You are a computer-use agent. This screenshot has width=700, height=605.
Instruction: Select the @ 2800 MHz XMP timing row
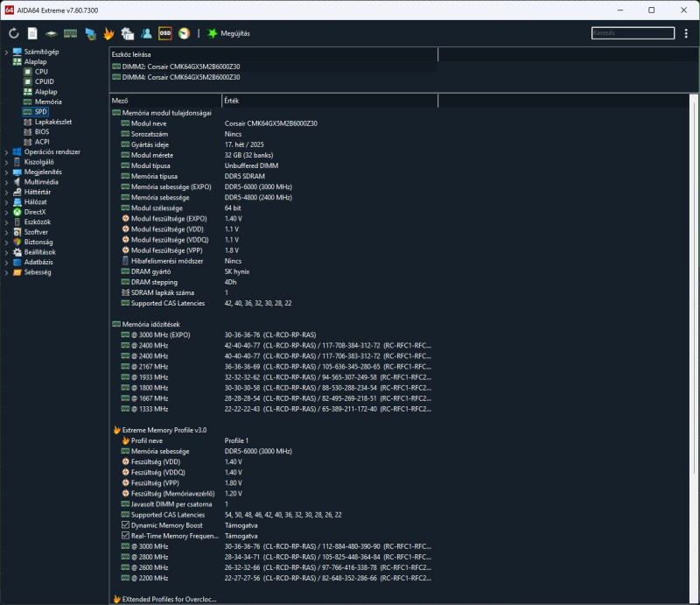click(x=274, y=557)
